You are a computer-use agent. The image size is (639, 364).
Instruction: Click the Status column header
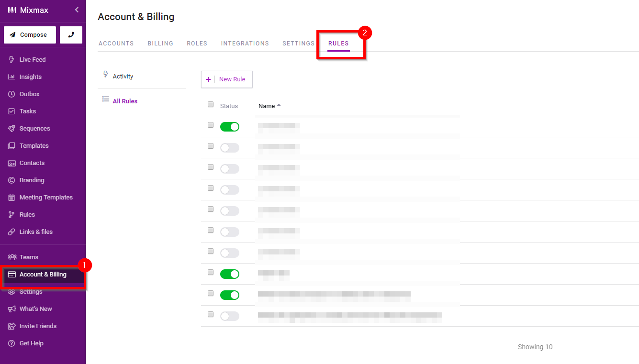[x=229, y=106]
